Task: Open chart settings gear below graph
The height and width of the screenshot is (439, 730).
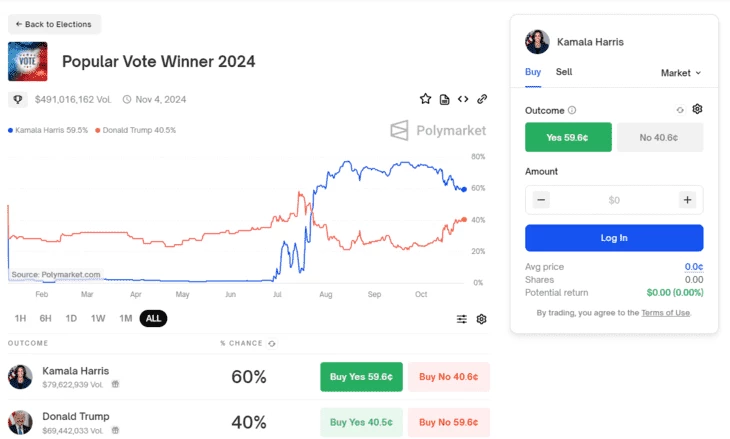Action: (x=481, y=319)
